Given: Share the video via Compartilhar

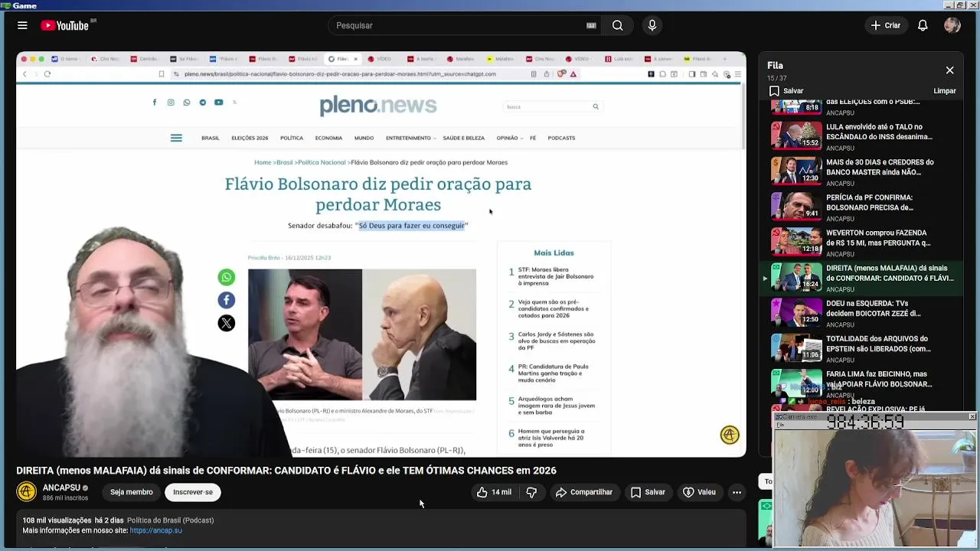Looking at the screenshot, I should click(584, 492).
